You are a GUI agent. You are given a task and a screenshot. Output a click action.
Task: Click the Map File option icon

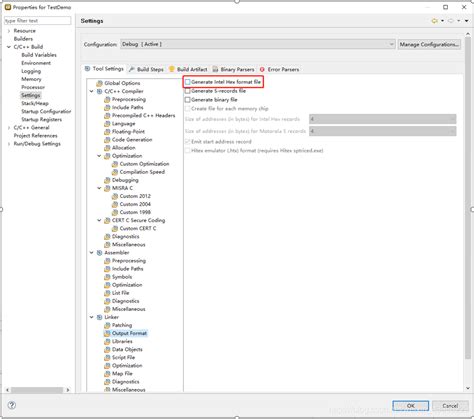(x=107, y=373)
